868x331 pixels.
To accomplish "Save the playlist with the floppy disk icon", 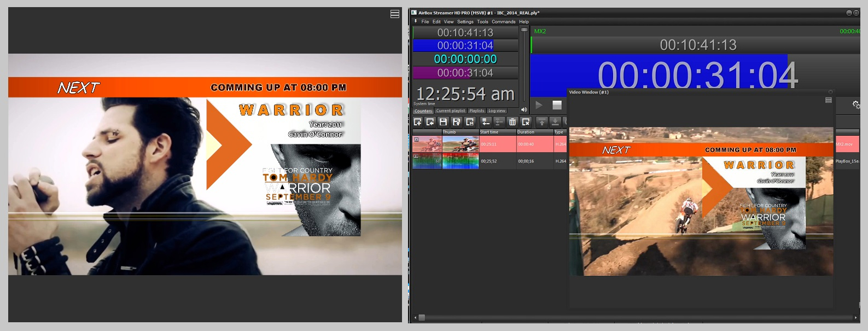I will (x=444, y=122).
